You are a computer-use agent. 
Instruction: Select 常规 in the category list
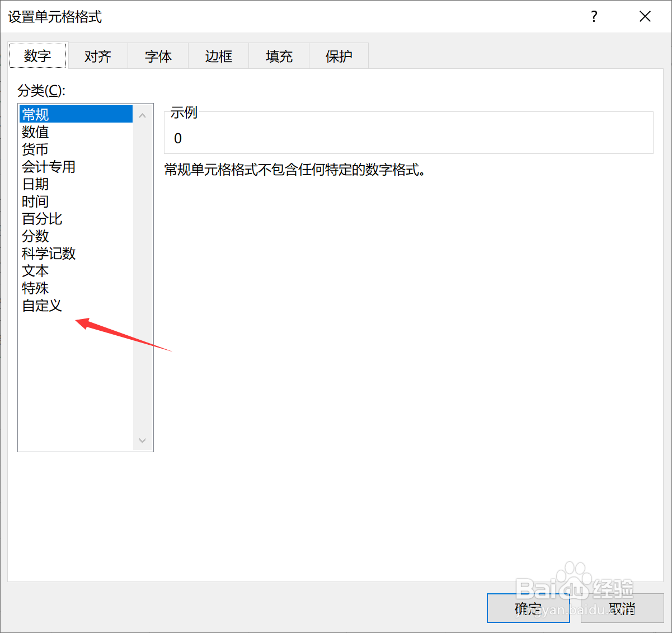[76, 114]
